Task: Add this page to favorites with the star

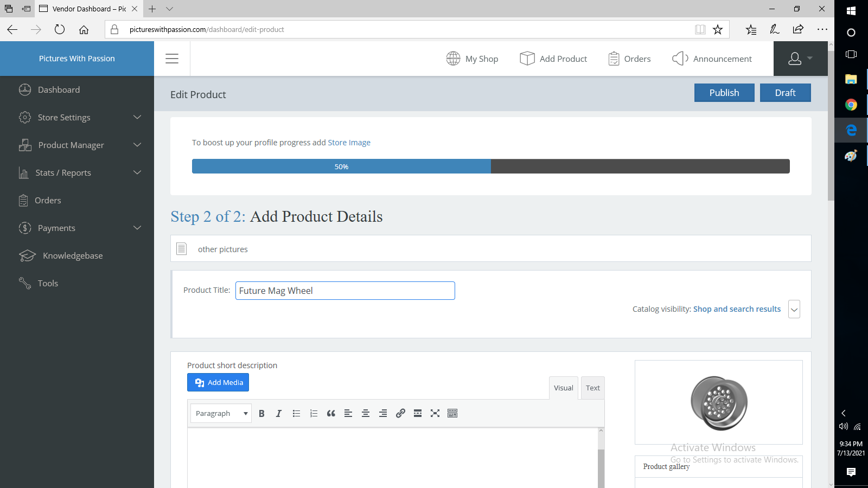Action: tap(718, 29)
